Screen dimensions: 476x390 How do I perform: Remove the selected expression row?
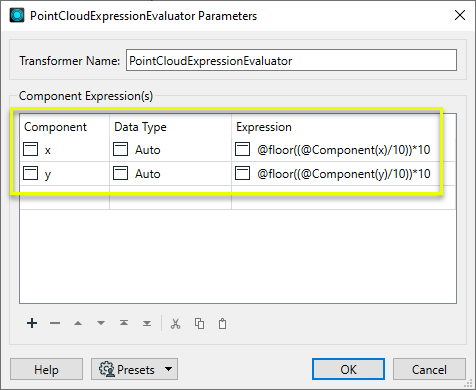[x=55, y=323]
